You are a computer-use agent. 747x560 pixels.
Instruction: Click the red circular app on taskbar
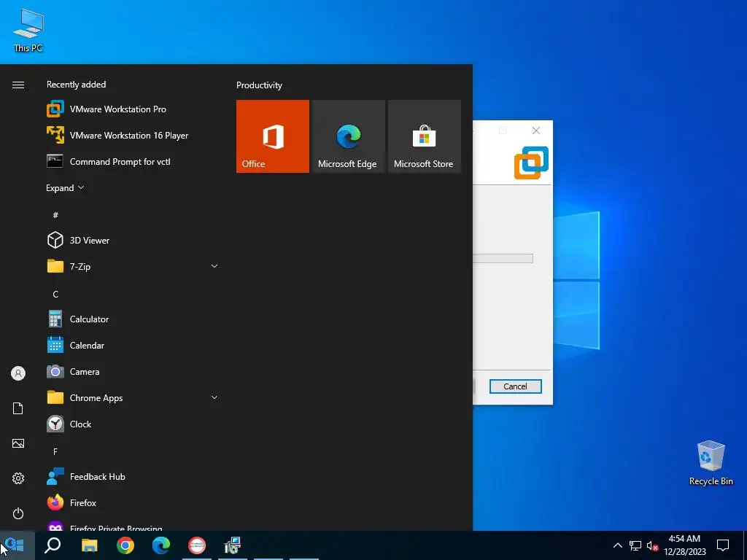[x=197, y=545]
